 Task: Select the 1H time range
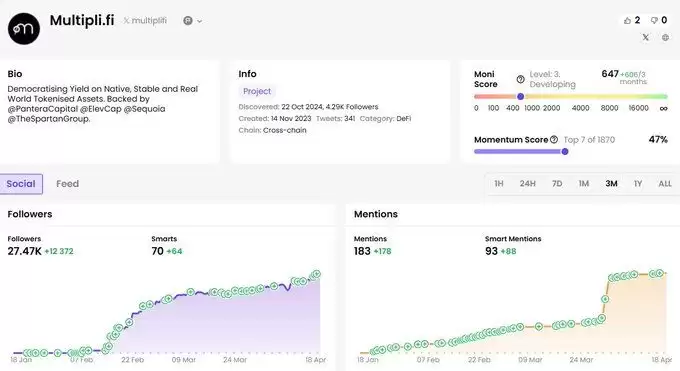pos(499,184)
